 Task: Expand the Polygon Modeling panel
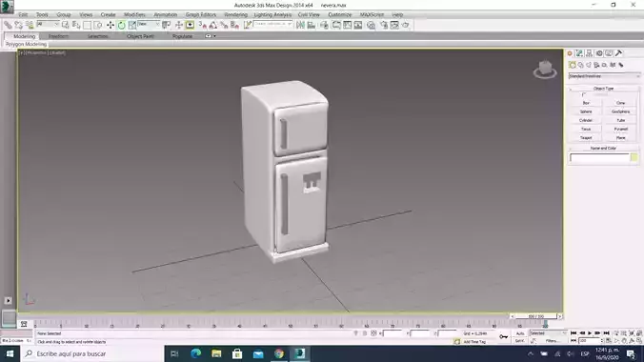(26, 44)
